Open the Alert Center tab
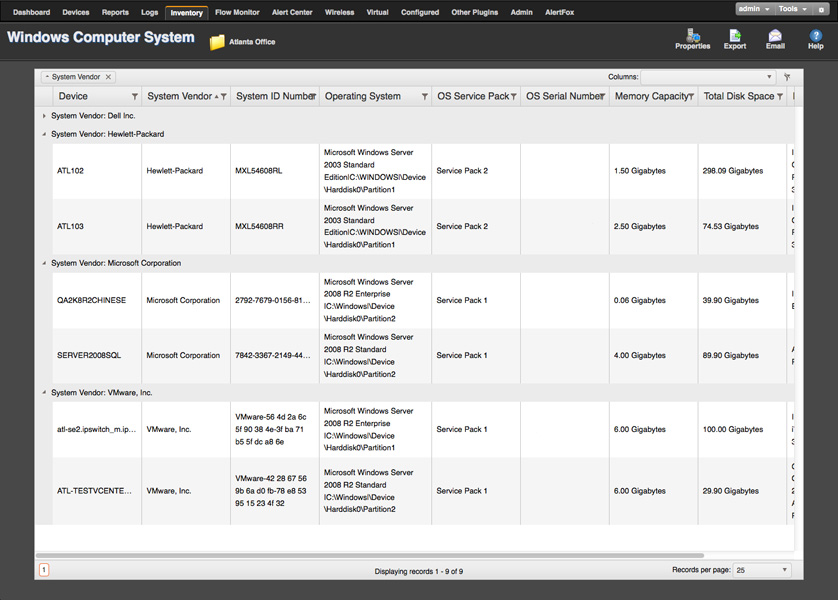The image size is (838, 600). (292, 13)
